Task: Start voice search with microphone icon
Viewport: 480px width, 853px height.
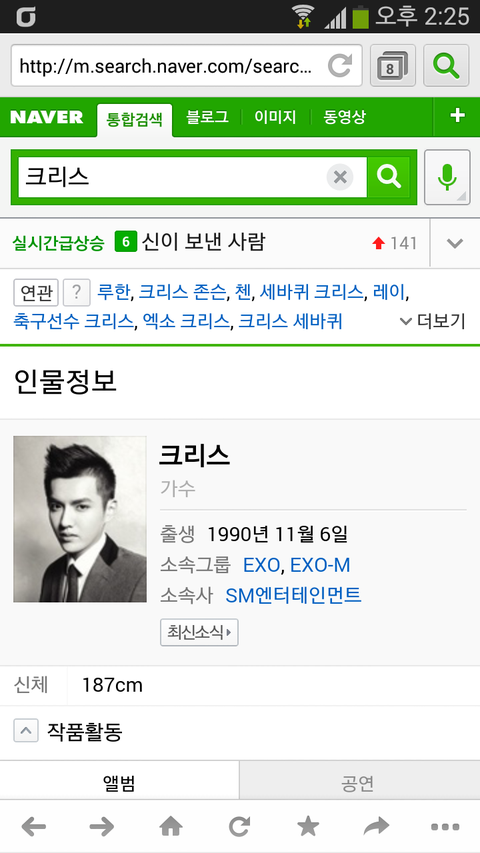Action: [x=447, y=177]
